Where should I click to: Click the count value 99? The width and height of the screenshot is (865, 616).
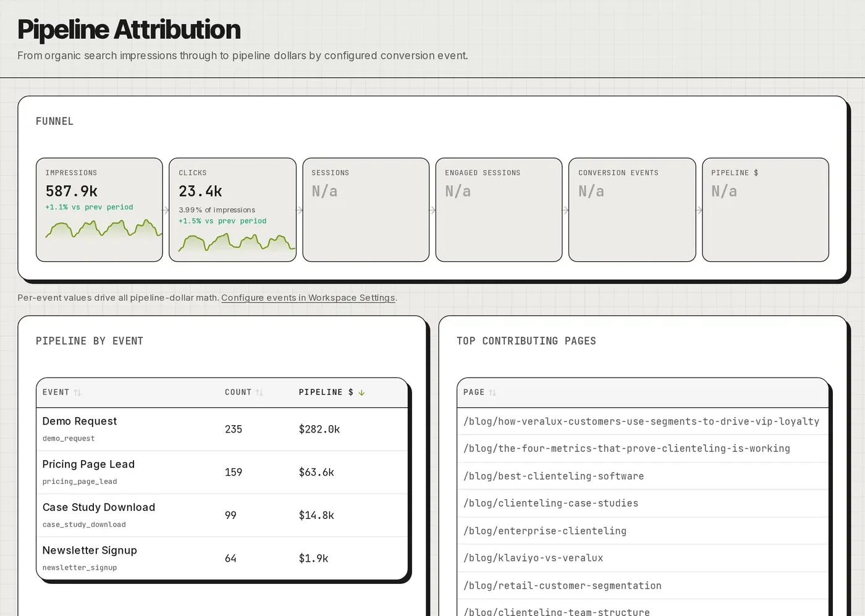(x=230, y=515)
